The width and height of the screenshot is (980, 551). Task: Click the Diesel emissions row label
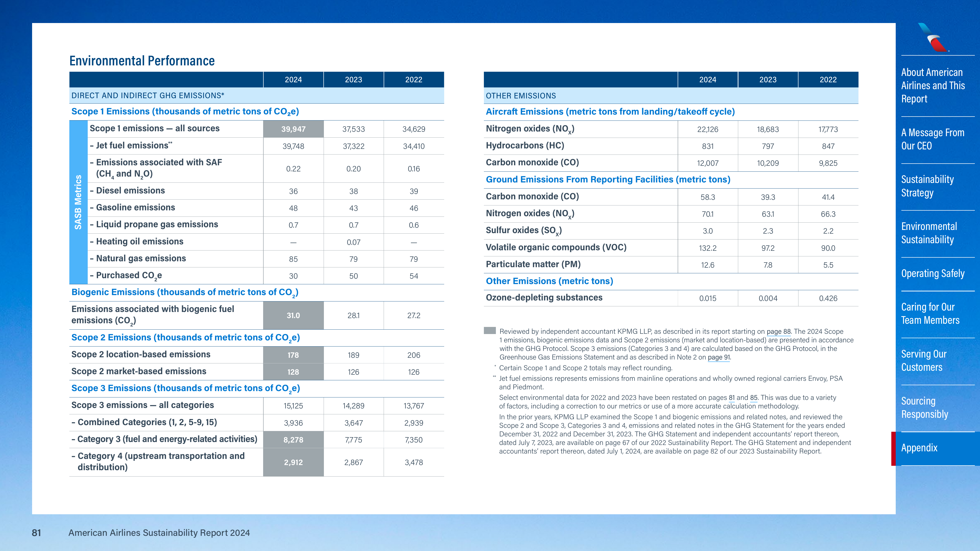coord(127,191)
